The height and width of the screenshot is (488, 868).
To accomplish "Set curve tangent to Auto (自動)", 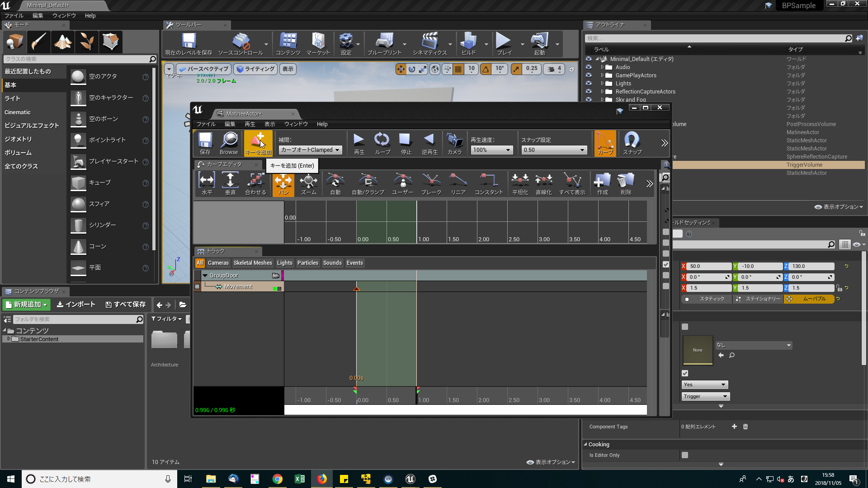I will click(335, 183).
